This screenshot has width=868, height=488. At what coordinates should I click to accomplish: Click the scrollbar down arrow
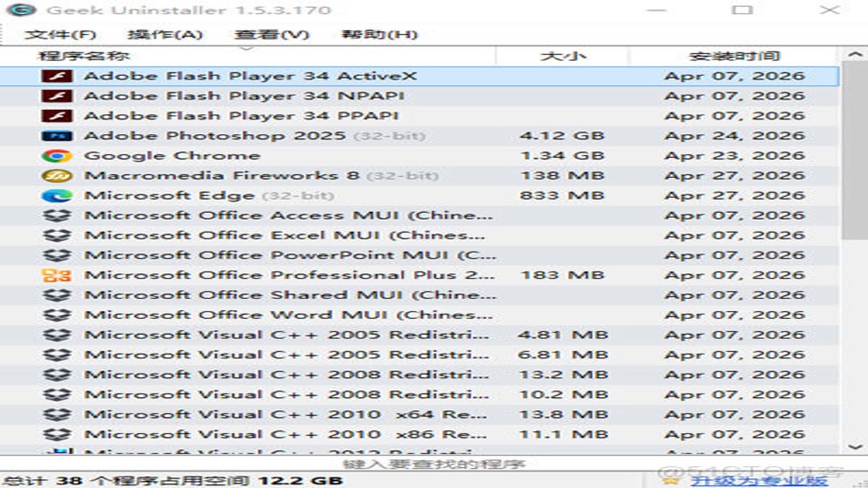854,447
